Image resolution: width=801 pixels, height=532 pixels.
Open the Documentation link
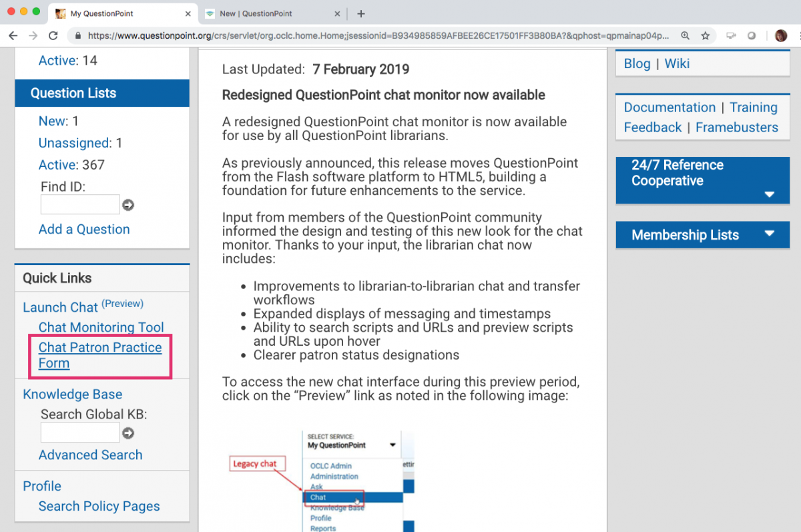[x=670, y=107]
